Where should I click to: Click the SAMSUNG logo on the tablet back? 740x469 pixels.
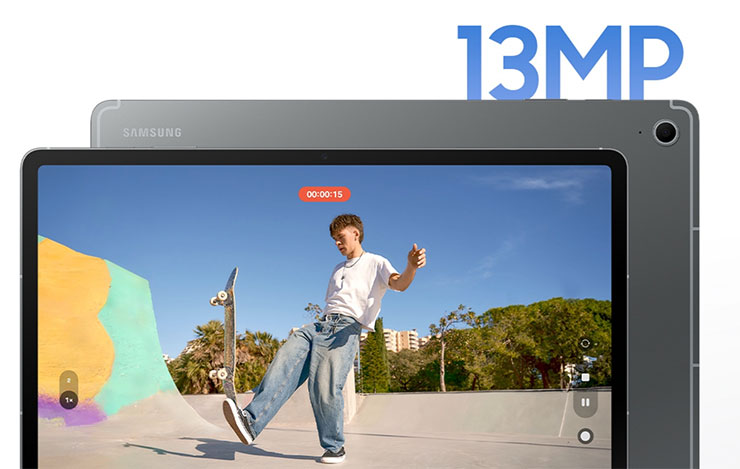click(x=152, y=132)
